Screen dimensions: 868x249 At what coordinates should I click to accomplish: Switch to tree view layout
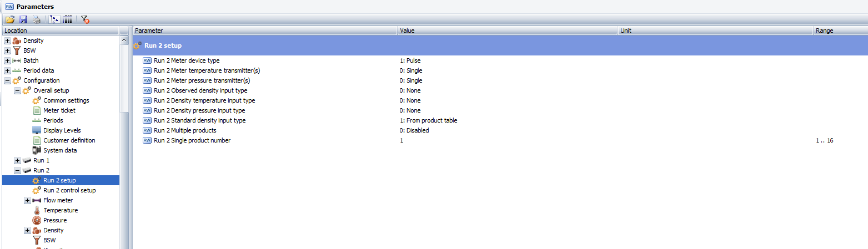point(55,19)
